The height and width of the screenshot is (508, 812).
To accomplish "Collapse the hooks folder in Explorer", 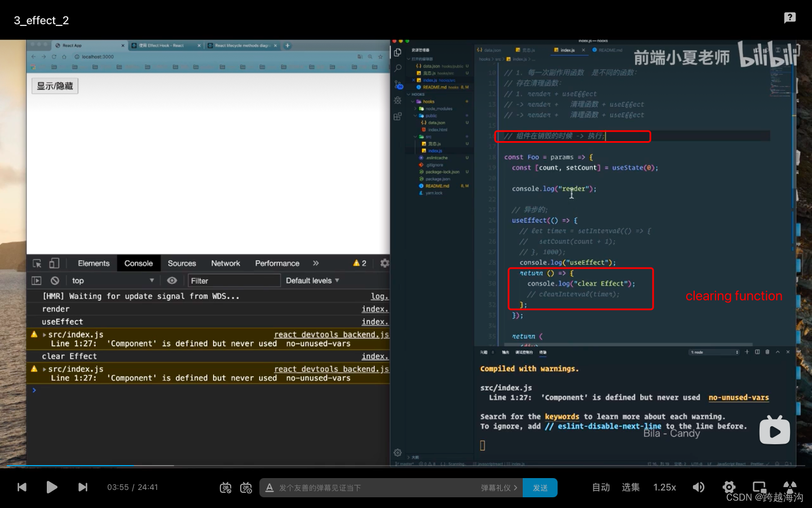I will click(429, 102).
